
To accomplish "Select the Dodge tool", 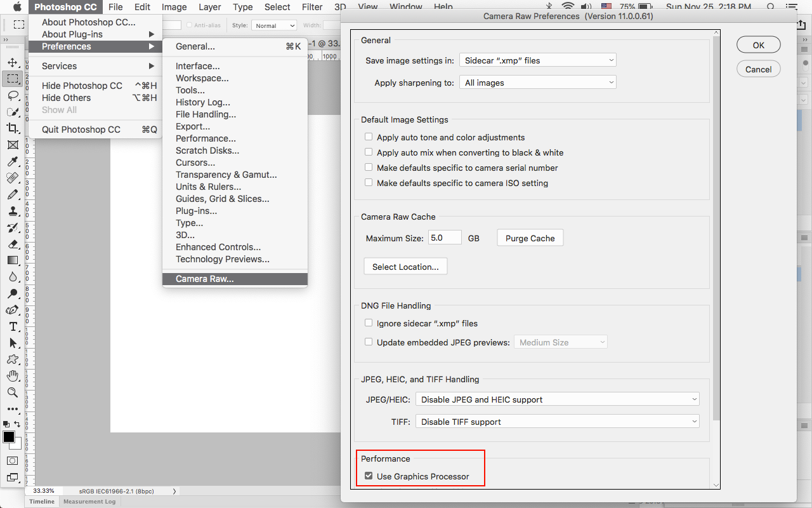I will [x=12, y=293].
